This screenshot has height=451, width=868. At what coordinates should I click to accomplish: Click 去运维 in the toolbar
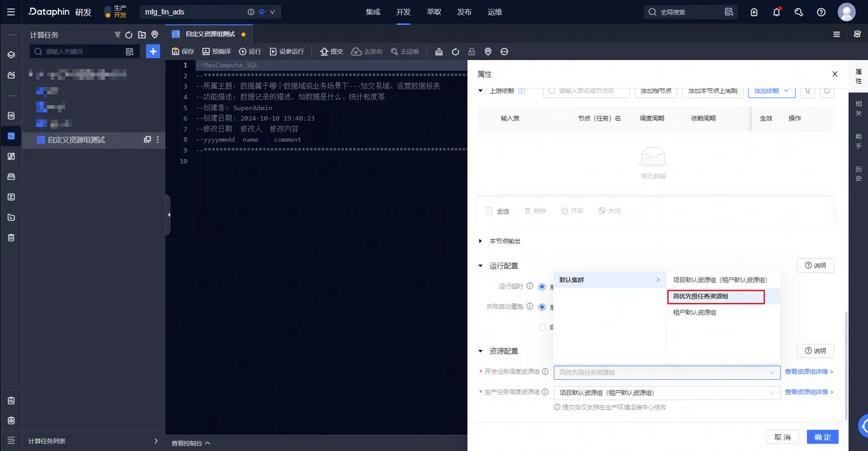click(x=404, y=51)
